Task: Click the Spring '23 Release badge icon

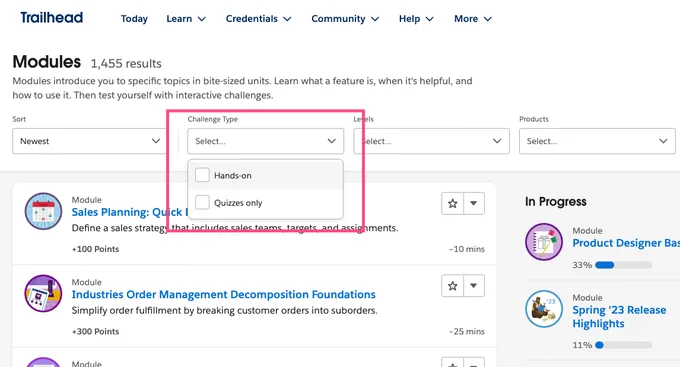Action: pyautogui.click(x=544, y=309)
